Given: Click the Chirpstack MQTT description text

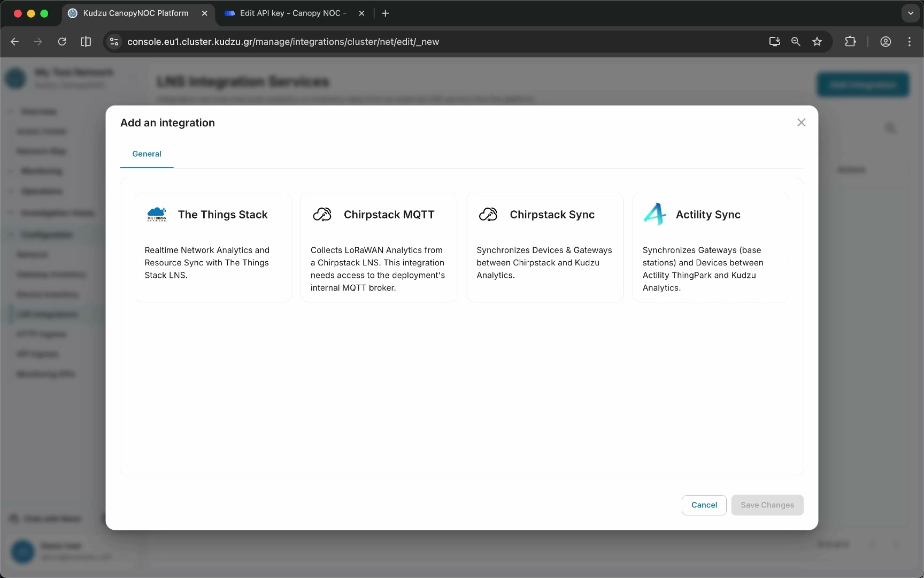Looking at the screenshot, I should pos(378,269).
